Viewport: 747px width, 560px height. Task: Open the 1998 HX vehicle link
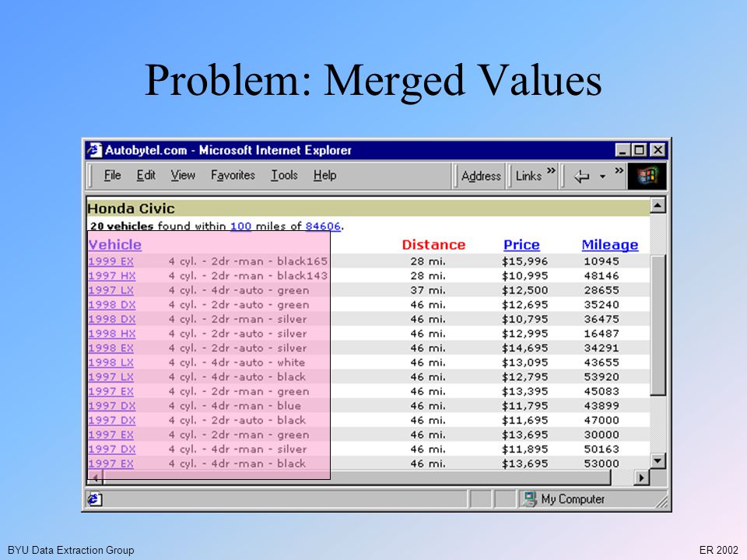click(x=112, y=334)
